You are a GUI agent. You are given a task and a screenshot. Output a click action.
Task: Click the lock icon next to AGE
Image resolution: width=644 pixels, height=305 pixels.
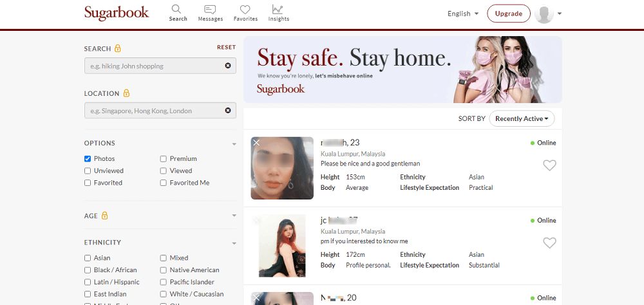click(x=104, y=216)
